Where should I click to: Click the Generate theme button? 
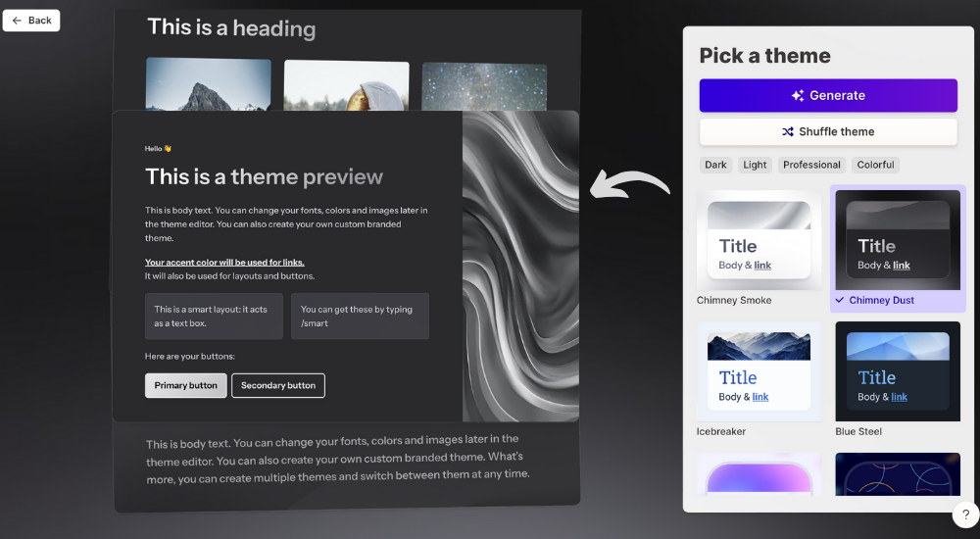(827, 96)
